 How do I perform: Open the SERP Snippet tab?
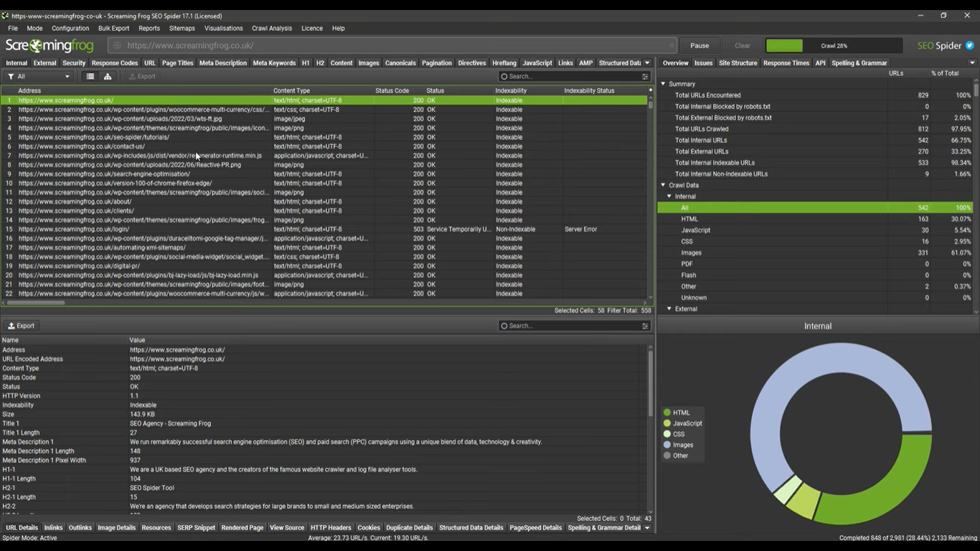click(x=196, y=528)
